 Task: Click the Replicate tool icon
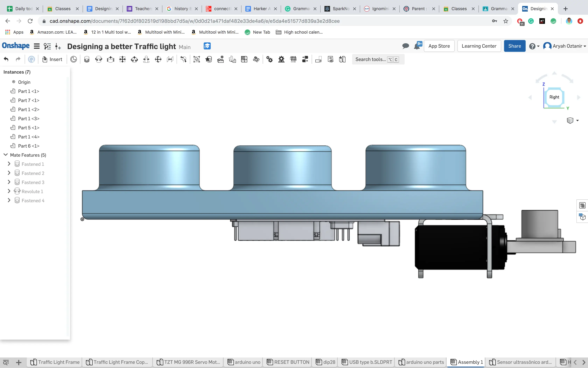pyautogui.click(x=220, y=59)
